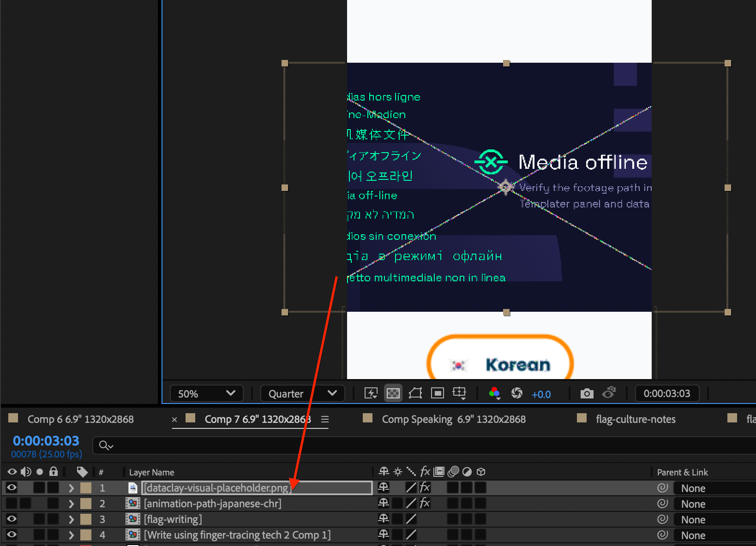
Task: Click the Audio speaker column header icon
Action: 26,472
